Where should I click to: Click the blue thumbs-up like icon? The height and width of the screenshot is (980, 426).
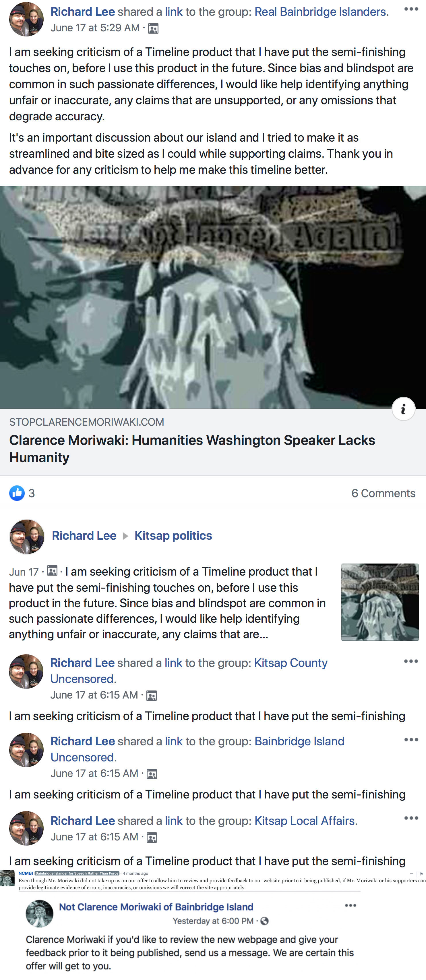17,493
